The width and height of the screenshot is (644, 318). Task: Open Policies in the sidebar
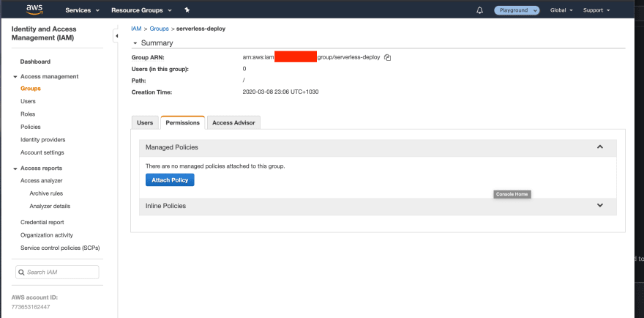31,127
